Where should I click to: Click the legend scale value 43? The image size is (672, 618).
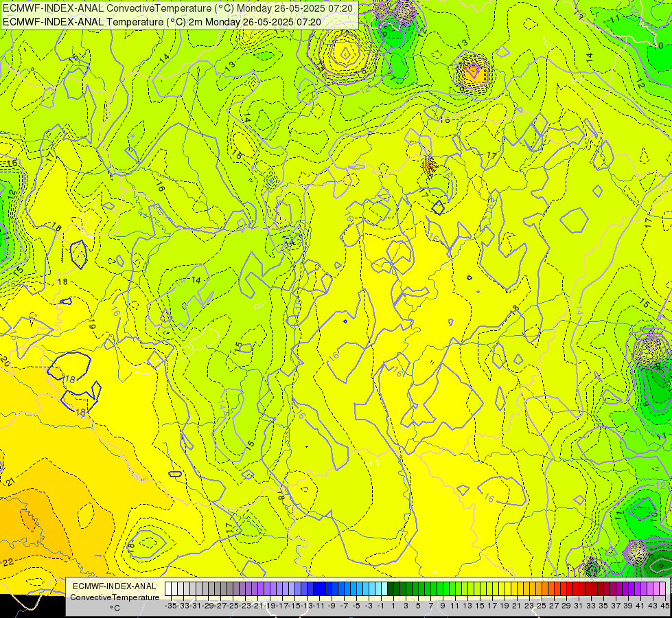coord(653,606)
